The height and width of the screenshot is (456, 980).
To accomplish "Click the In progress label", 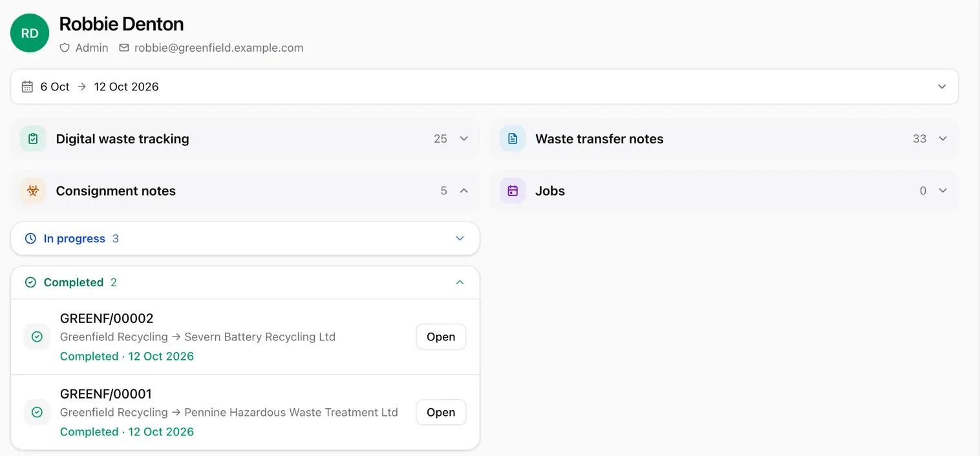I will (74, 238).
